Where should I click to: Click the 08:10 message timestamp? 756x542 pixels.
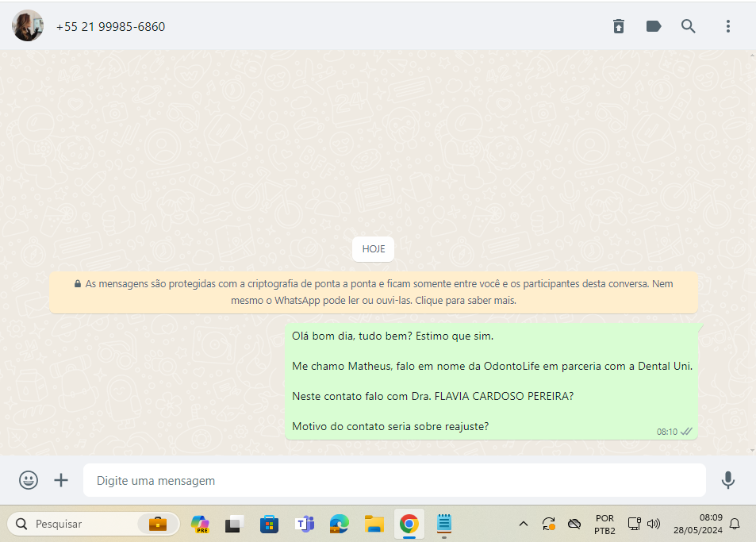click(667, 432)
